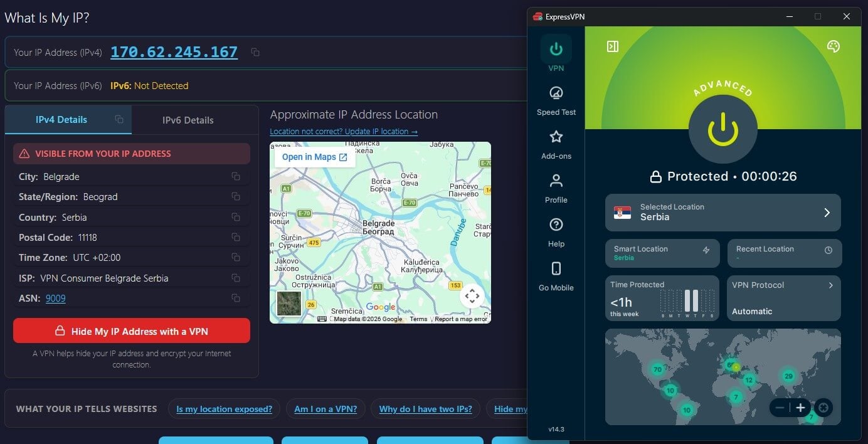This screenshot has height=444, width=868.
Task: Copy the ASN value
Action: [x=236, y=298]
